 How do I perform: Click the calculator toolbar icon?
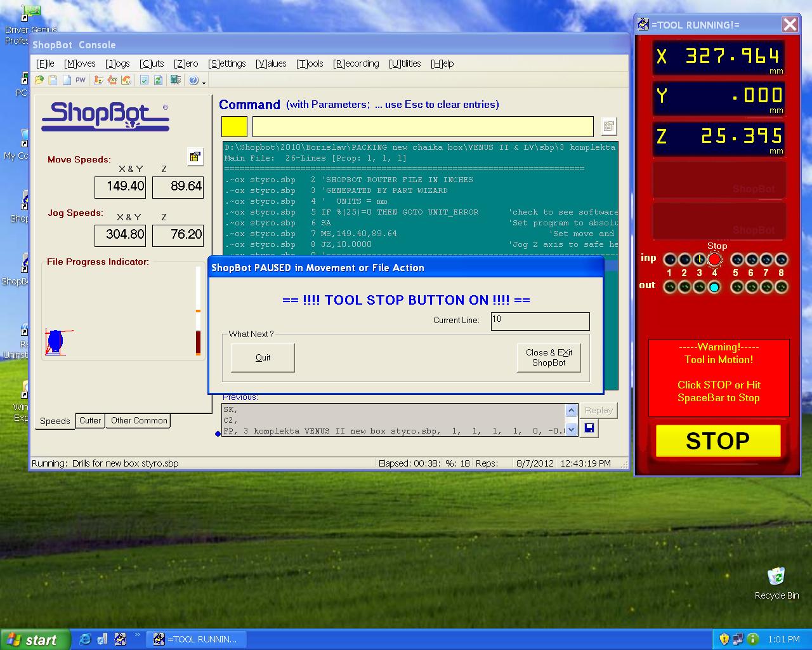(176, 80)
